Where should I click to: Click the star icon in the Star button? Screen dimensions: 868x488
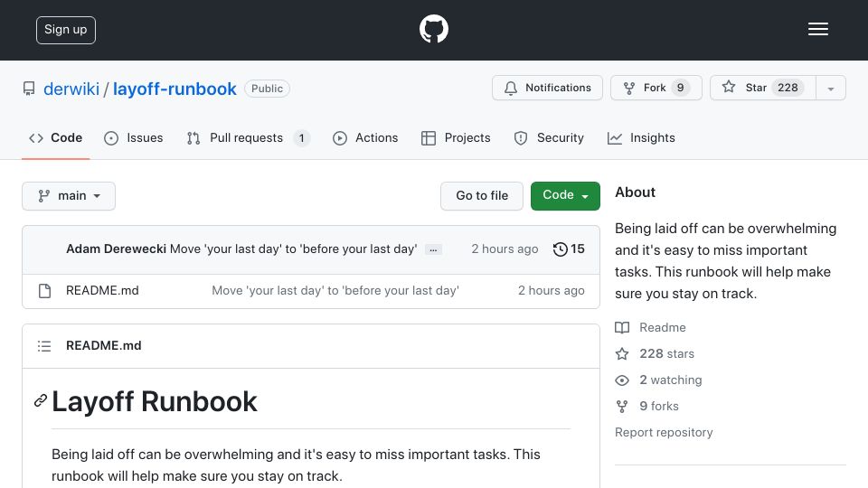[x=729, y=87]
